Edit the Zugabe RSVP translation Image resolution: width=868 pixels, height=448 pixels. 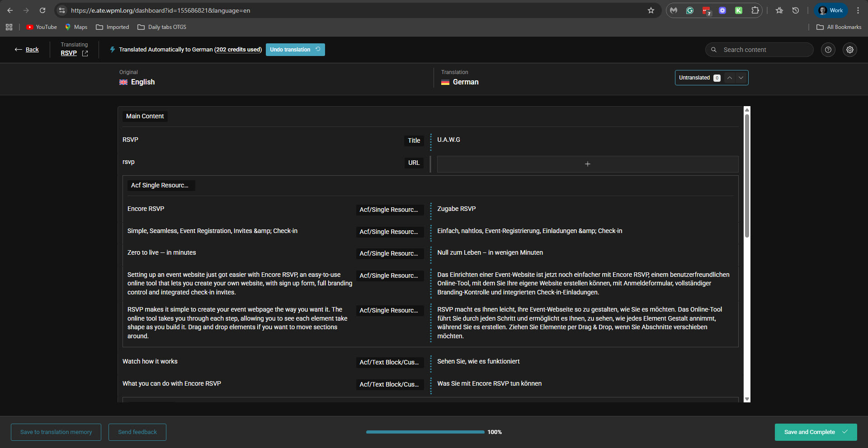tap(457, 209)
